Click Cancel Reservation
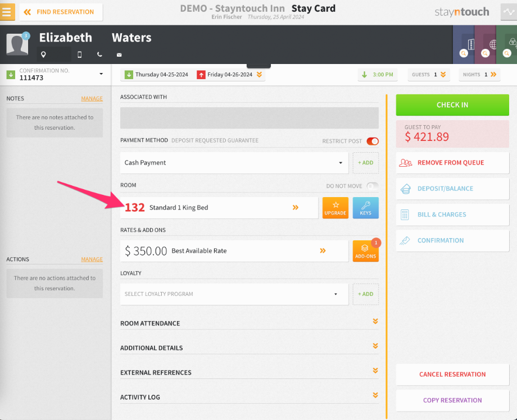 click(452, 375)
